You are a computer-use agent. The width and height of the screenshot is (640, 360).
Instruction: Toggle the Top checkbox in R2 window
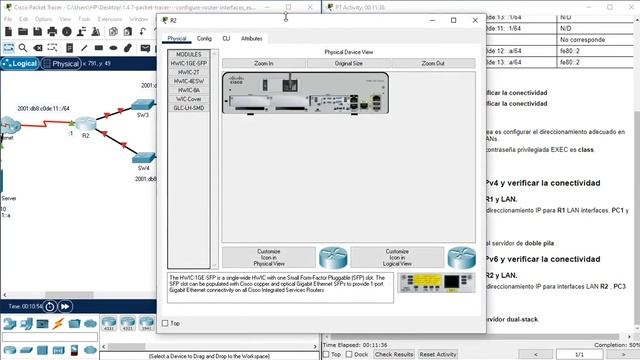(x=165, y=323)
